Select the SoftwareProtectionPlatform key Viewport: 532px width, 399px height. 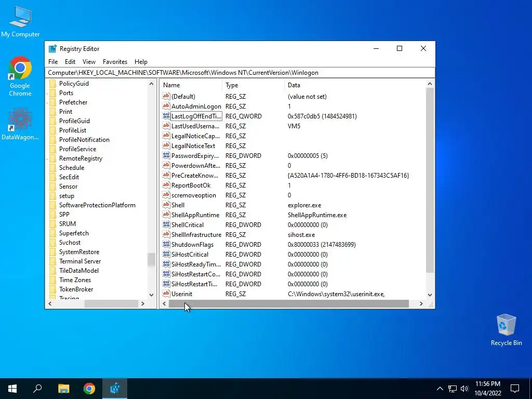(97, 205)
